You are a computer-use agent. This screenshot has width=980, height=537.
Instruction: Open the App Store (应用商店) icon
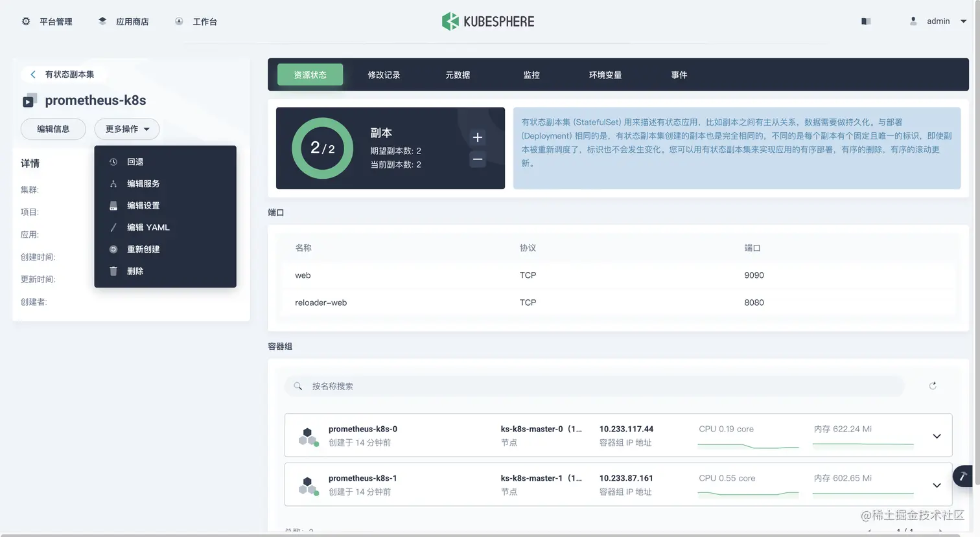[102, 21]
